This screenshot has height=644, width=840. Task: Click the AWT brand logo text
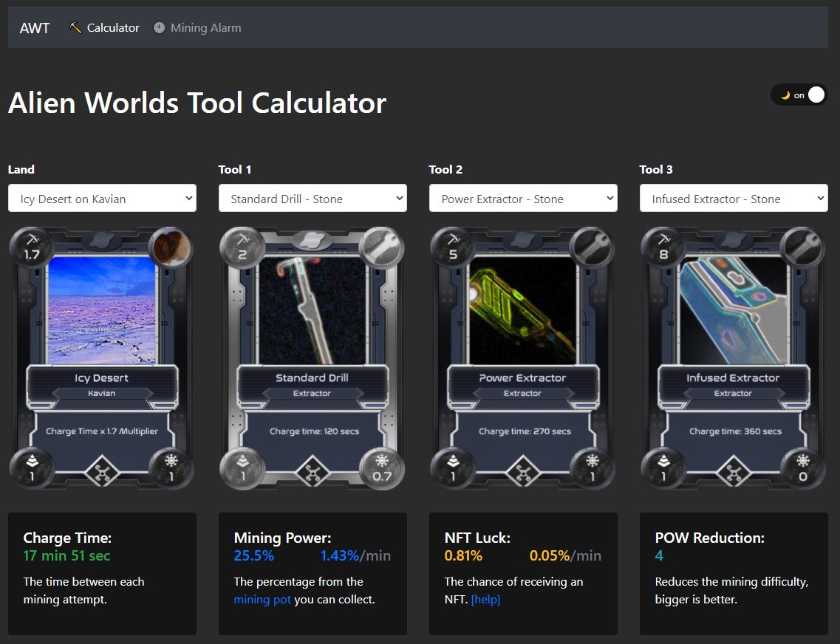(x=34, y=28)
